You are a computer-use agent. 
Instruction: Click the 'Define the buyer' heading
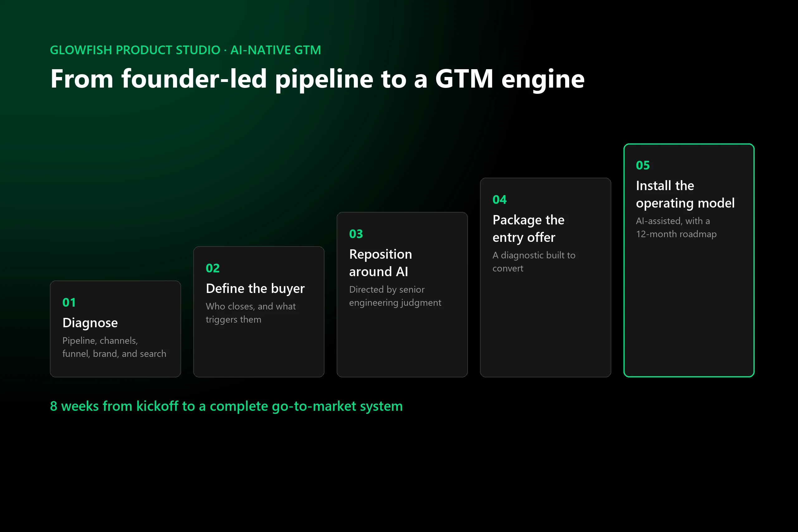point(255,289)
